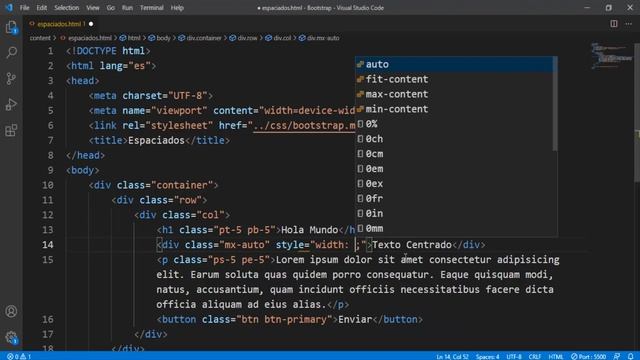640x360 pixels.
Task: Open Source Control view
Action: [x=11, y=78]
